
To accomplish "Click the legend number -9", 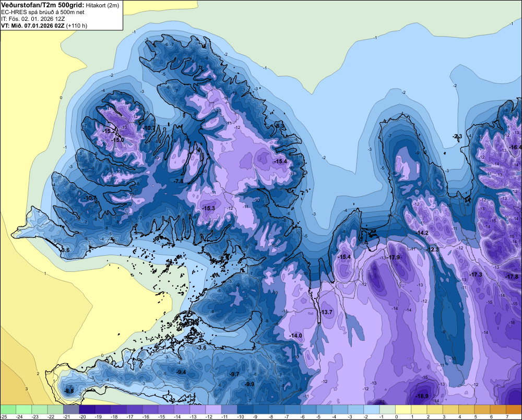I will pyautogui.click(x=256, y=417).
